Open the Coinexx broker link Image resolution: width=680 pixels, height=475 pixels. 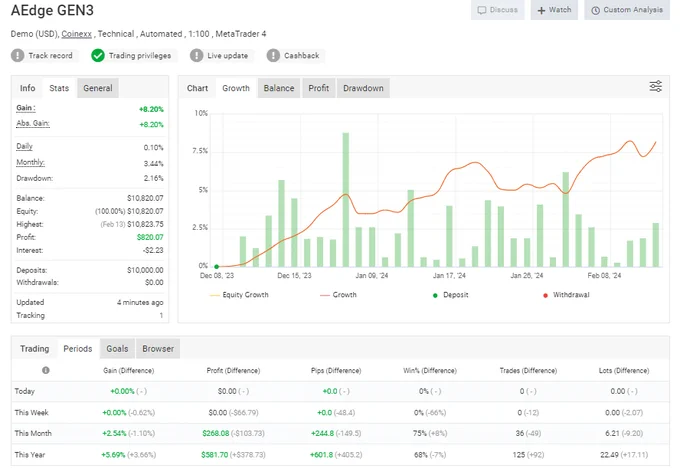point(76,34)
